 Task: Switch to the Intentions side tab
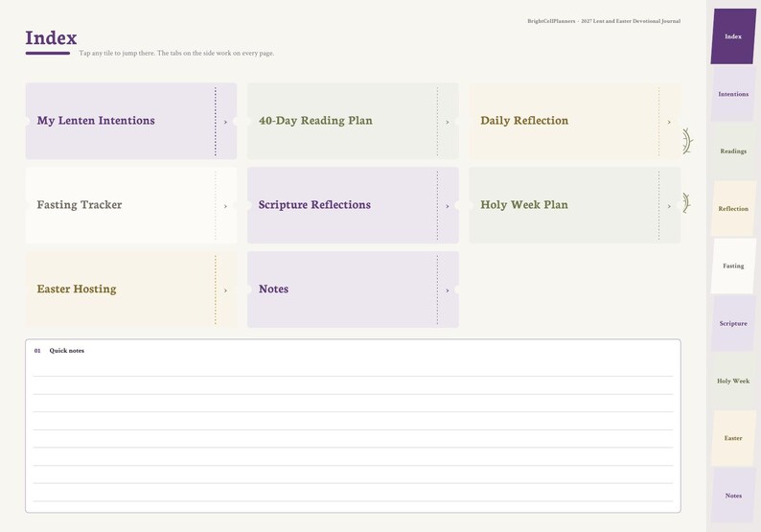[733, 94]
